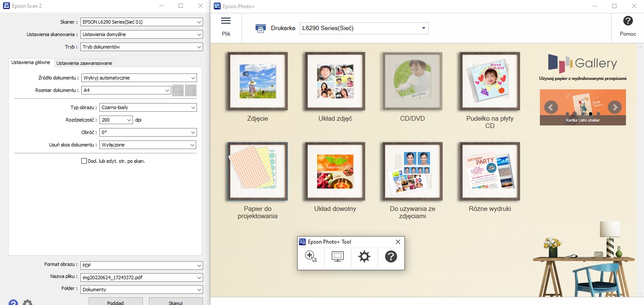Open the Folder Dokumenty dropdown
This screenshot has height=305, width=644.
142,290
